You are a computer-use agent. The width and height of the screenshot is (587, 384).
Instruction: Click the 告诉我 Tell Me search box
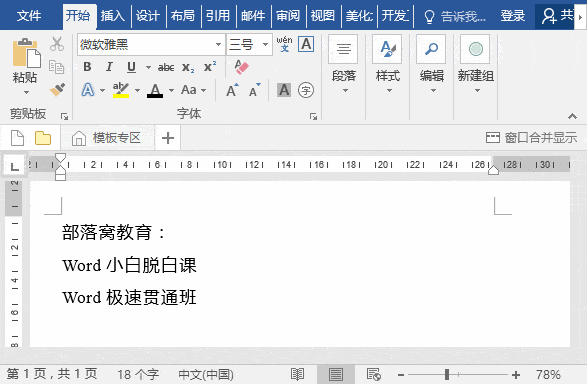(455, 16)
